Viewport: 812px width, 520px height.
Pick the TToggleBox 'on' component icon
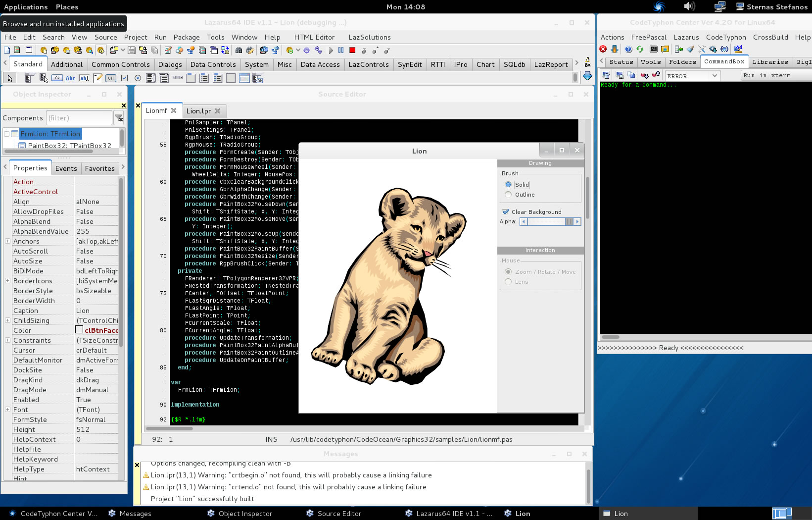111,78
